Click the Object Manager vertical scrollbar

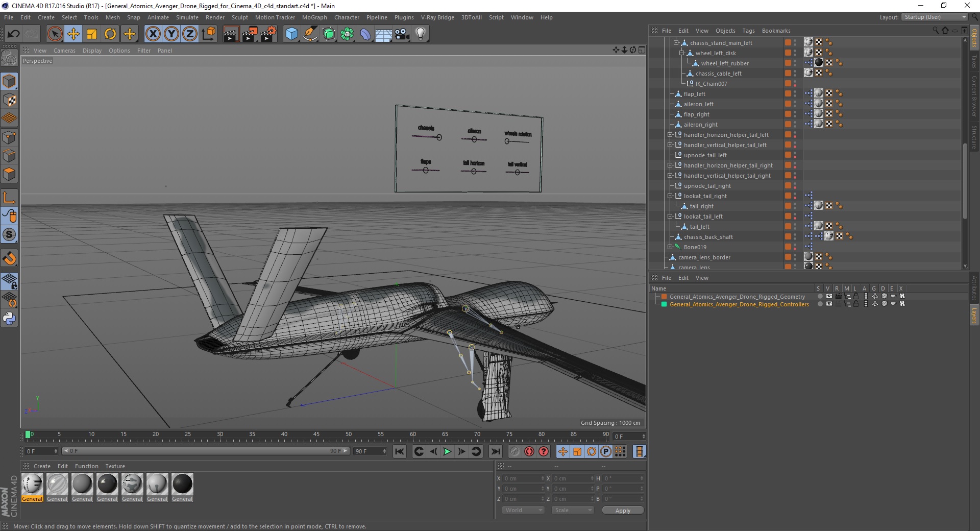click(965, 181)
